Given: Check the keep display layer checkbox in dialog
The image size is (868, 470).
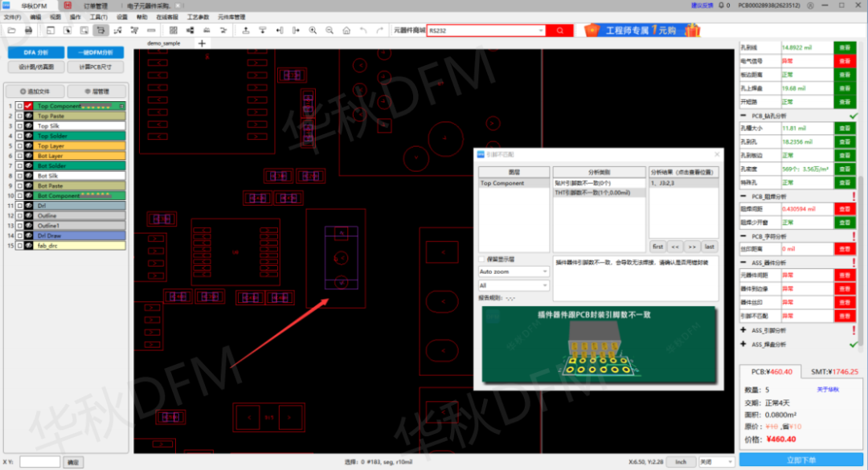Looking at the screenshot, I should 481,259.
